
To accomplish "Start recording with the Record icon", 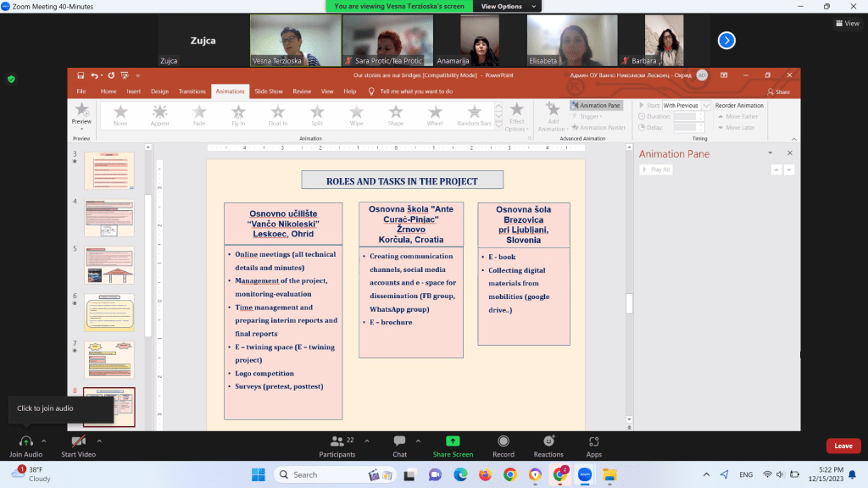I will pos(504,441).
